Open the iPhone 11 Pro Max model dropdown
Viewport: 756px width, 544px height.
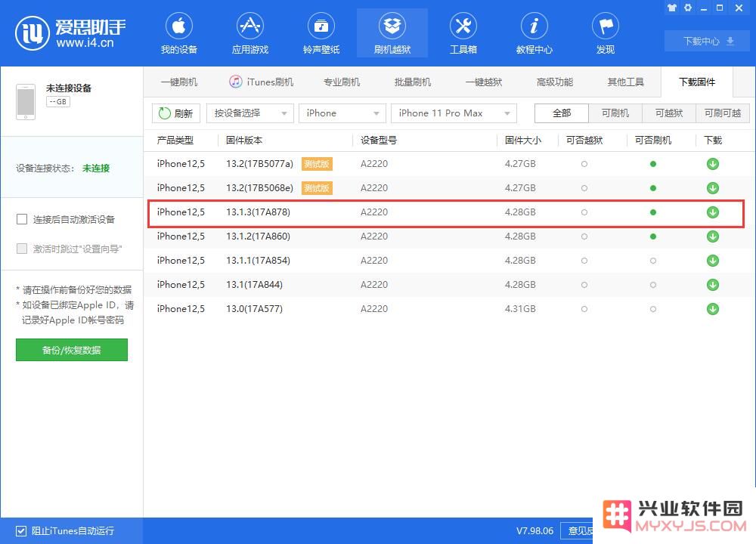tap(454, 113)
